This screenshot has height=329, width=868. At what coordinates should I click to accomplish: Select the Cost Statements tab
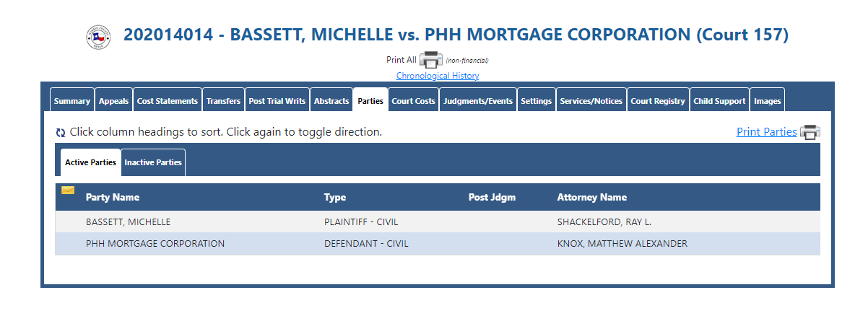168,101
